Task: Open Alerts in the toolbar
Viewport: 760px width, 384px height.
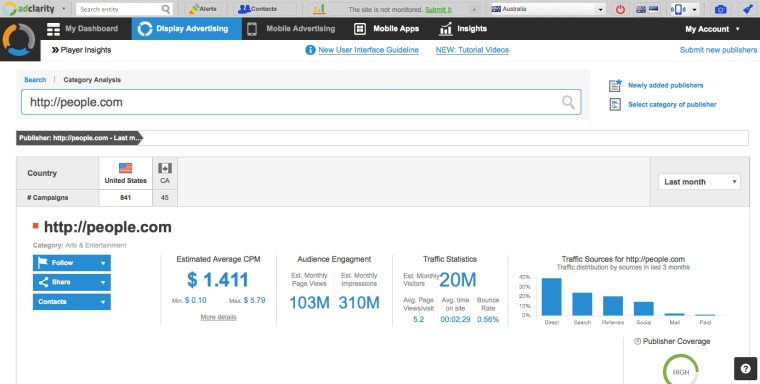Action: (203, 9)
